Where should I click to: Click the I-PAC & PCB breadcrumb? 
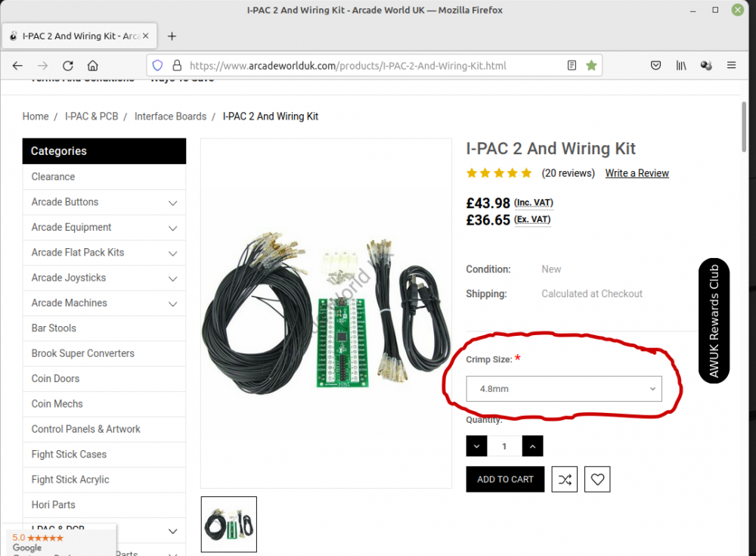(91, 116)
